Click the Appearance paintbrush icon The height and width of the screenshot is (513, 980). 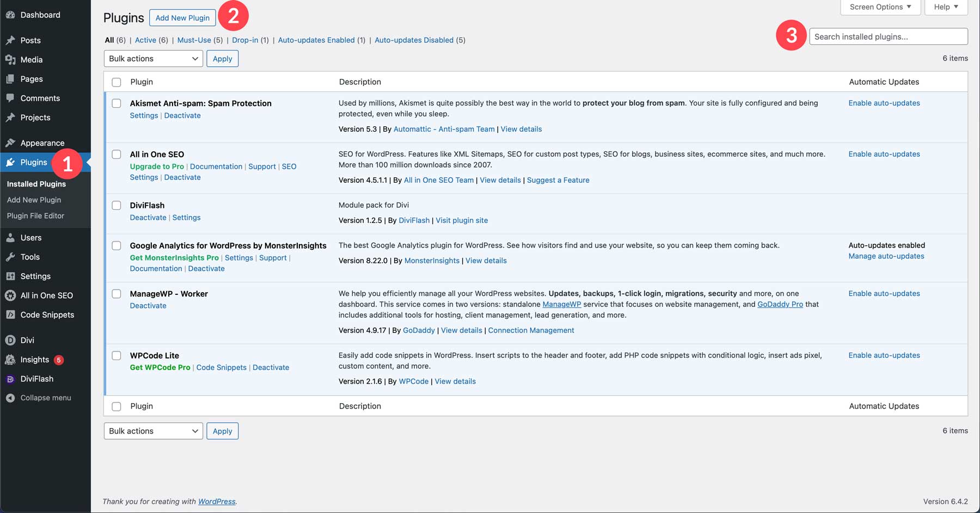tap(10, 143)
